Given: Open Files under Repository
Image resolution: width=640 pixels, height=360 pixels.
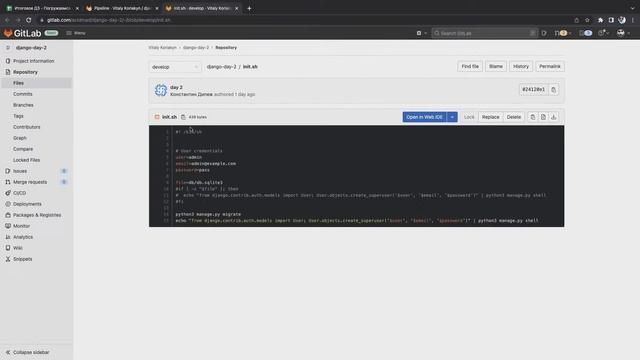Looking at the screenshot, I should coord(18,83).
